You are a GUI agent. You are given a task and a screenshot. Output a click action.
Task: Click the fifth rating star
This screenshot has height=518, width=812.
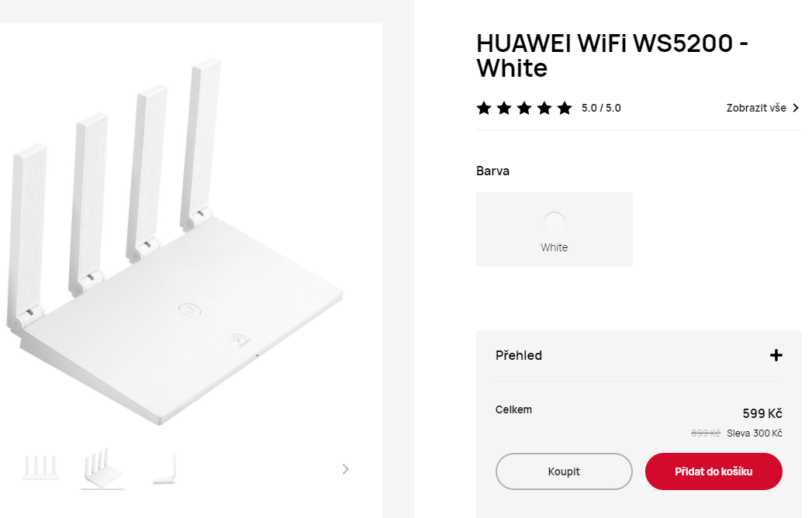[565, 108]
